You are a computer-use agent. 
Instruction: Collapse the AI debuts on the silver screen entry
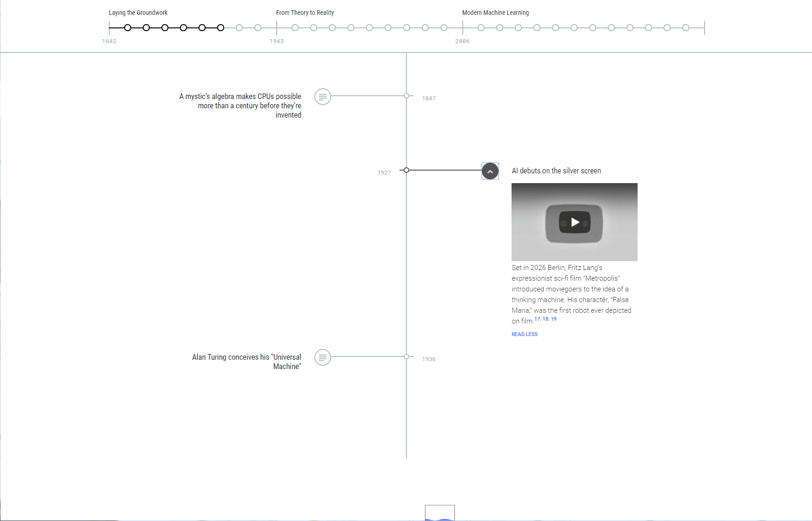490,171
